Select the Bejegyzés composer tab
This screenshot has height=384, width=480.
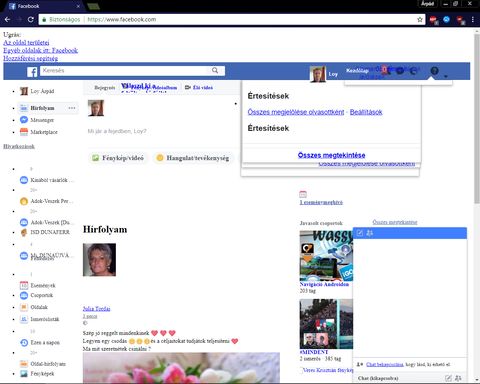point(104,88)
